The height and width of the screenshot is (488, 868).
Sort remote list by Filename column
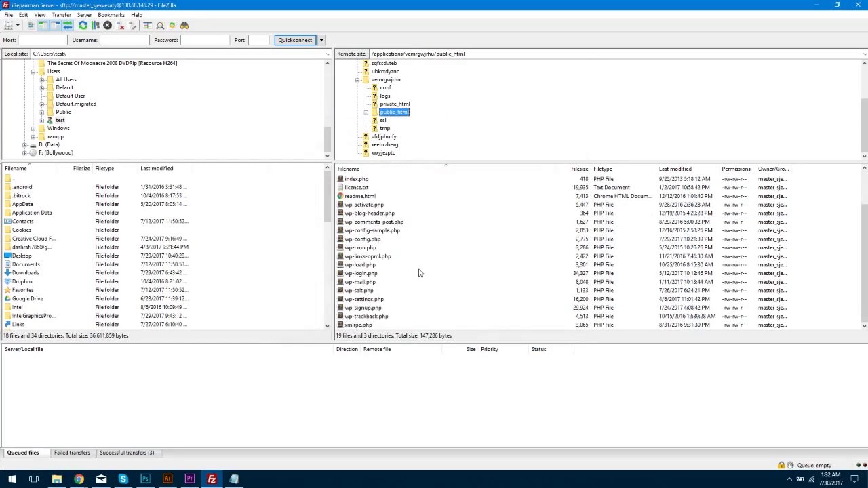[349, 169]
